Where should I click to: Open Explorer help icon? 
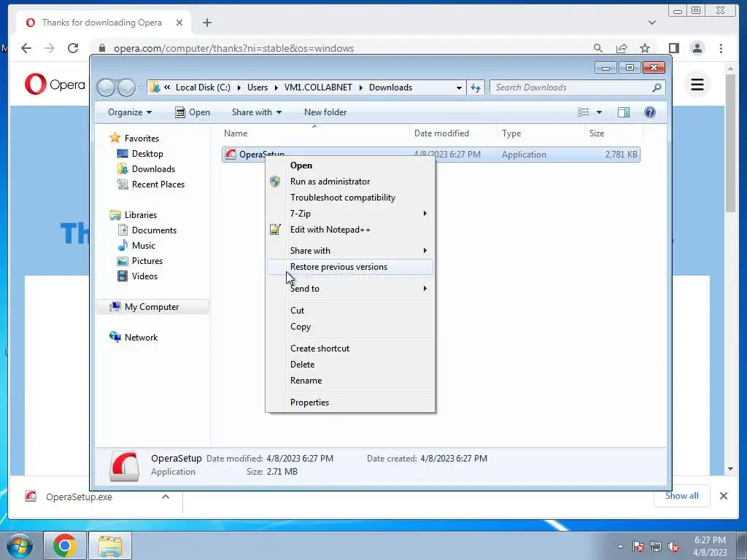pos(650,112)
